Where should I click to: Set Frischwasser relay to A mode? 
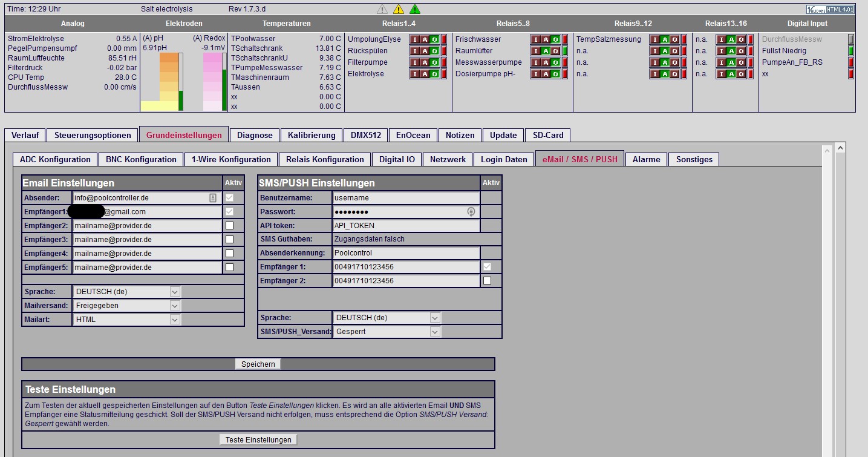546,39
